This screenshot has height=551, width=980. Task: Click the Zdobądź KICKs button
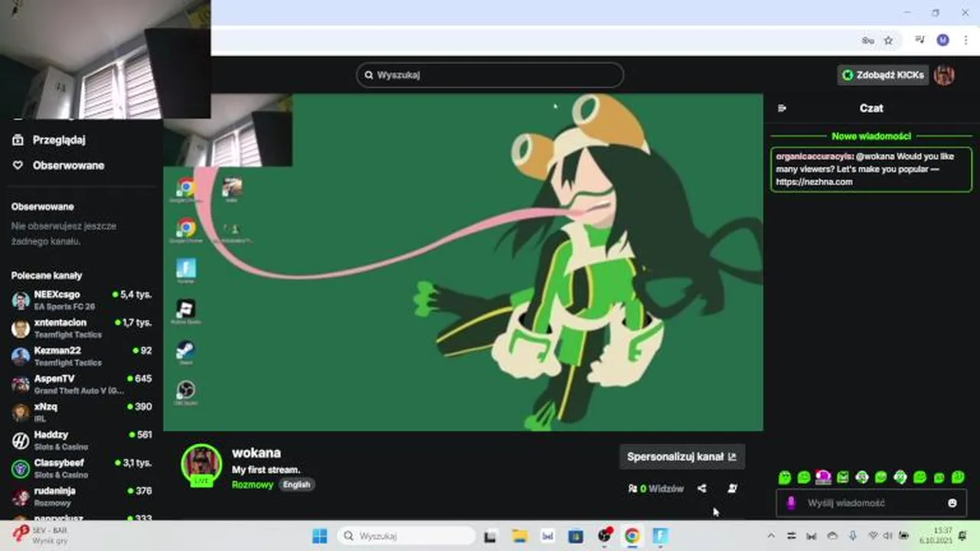pyautogui.click(x=884, y=75)
